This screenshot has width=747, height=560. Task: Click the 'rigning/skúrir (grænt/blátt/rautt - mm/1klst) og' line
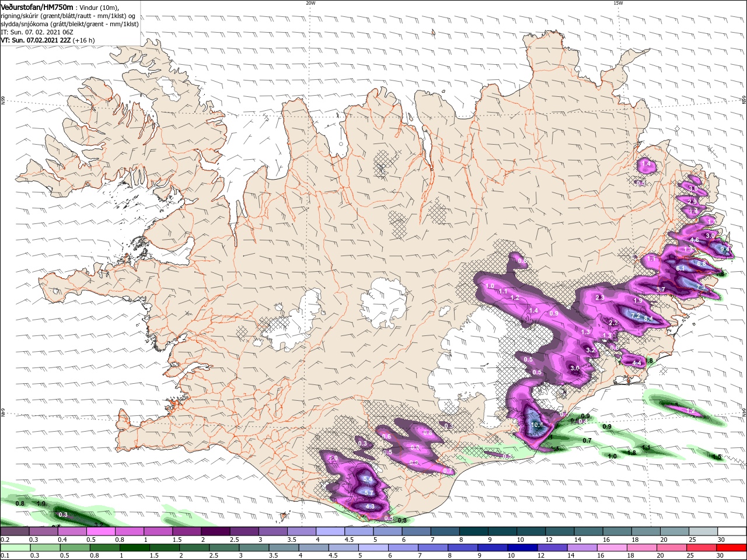[x=67, y=16]
